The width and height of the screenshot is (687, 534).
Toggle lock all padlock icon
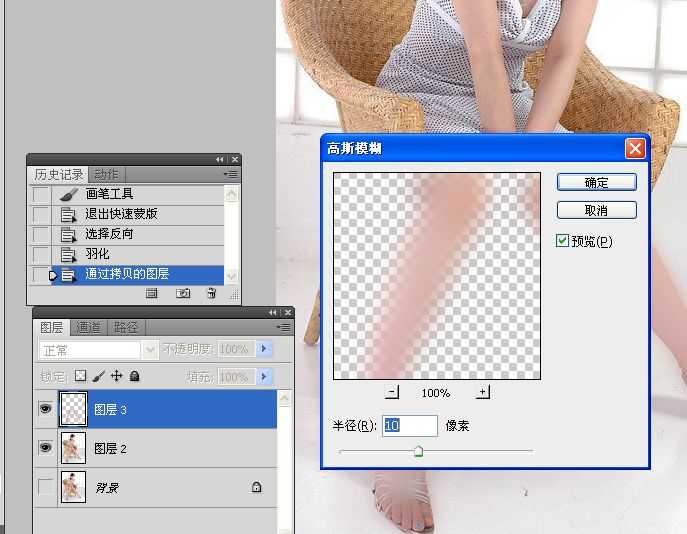135,375
